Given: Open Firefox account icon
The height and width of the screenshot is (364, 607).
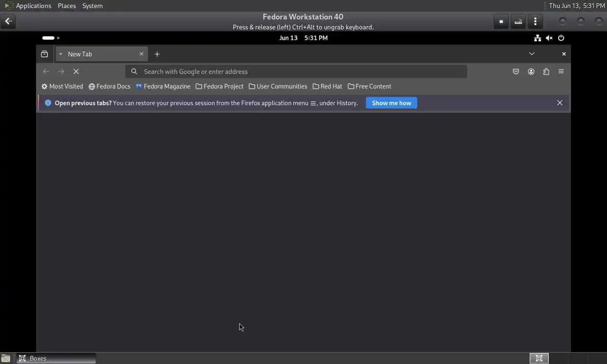Looking at the screenshot, I should [x=531, y=72].
